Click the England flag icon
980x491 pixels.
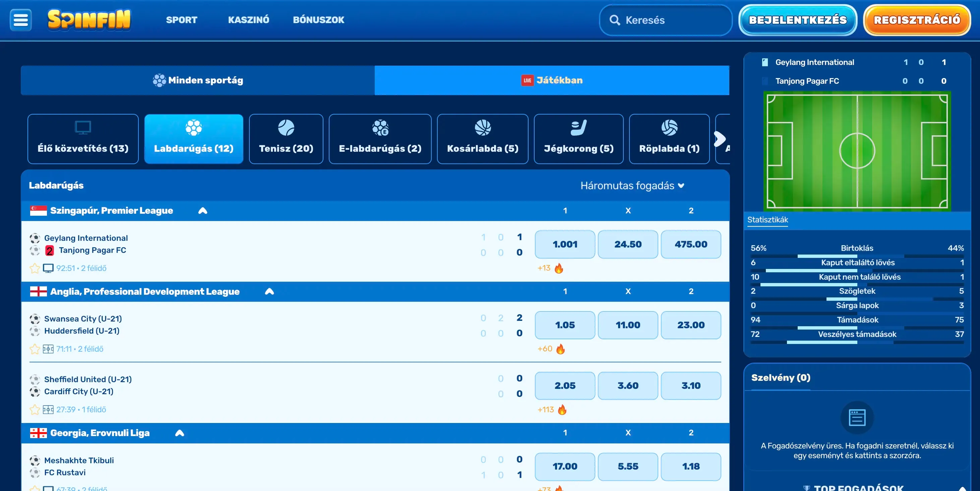point(39,291)
